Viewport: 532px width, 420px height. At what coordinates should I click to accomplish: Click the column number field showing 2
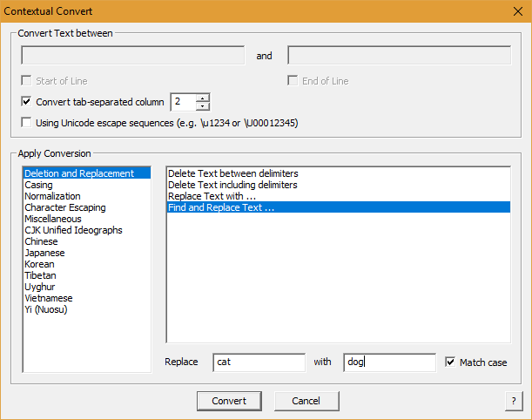pos(184,102)
